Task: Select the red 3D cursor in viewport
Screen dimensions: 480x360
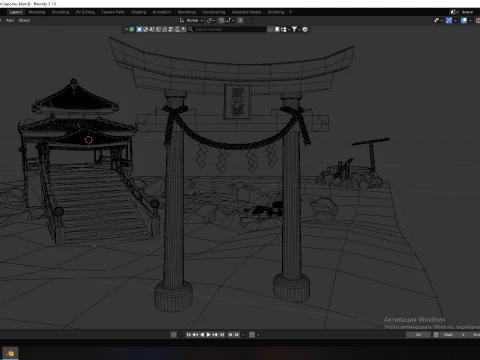Action: coord(88,140)
